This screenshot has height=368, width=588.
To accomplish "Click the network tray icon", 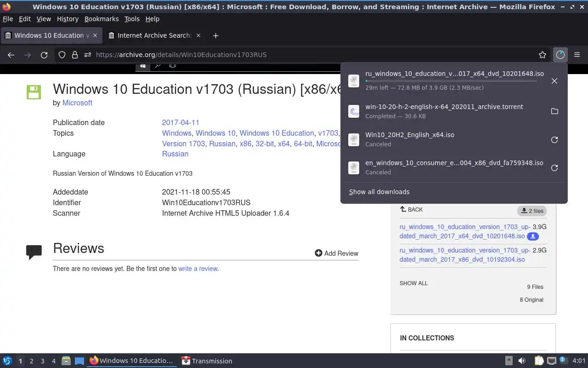I will coord(552,361).
